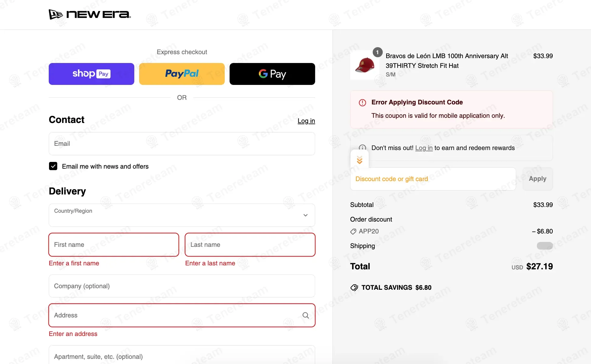Open the Country/Region dropdown
The width and height of the screenshot is (591, 364).
(x=182, y=215)
